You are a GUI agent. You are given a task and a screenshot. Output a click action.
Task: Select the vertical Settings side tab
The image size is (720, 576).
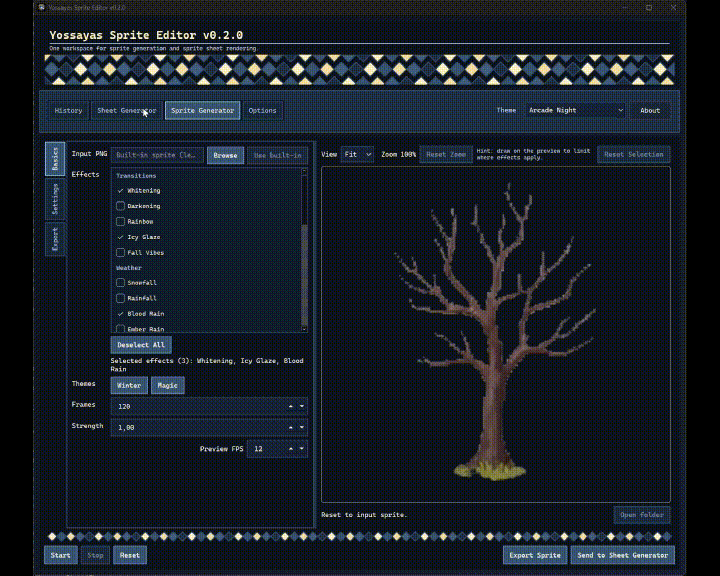tap(55, 200)
